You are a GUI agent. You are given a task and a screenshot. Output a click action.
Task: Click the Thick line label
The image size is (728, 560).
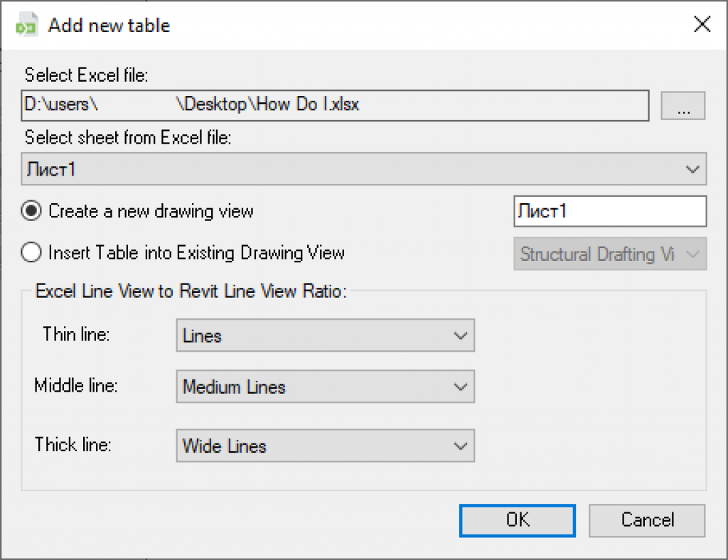[x=73, y=444]
